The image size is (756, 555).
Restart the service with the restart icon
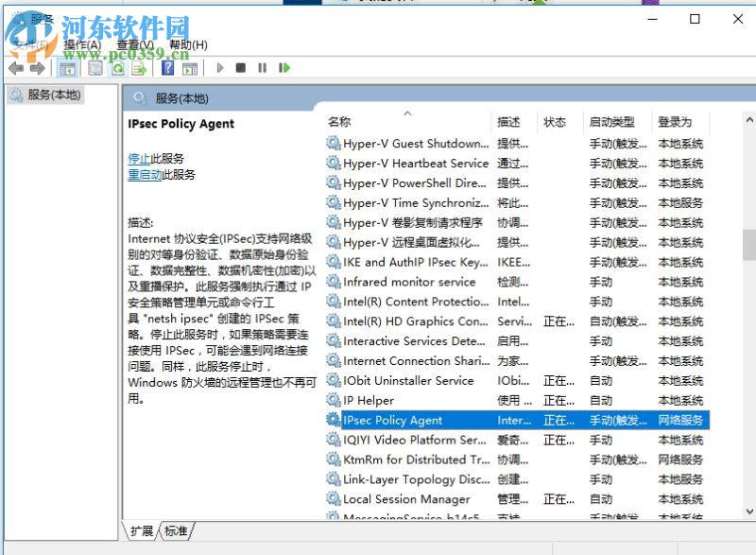(x=284, y=68)
